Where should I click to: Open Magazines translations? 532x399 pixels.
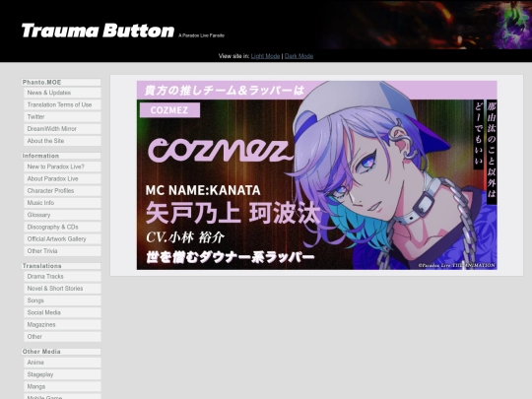click(x=62, y=325)
